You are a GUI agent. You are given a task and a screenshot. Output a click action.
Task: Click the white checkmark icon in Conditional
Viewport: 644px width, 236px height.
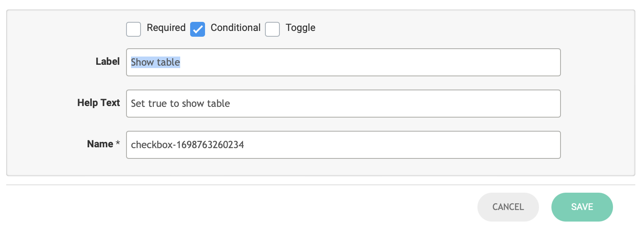pyautogui.click(x=198, y=29)
